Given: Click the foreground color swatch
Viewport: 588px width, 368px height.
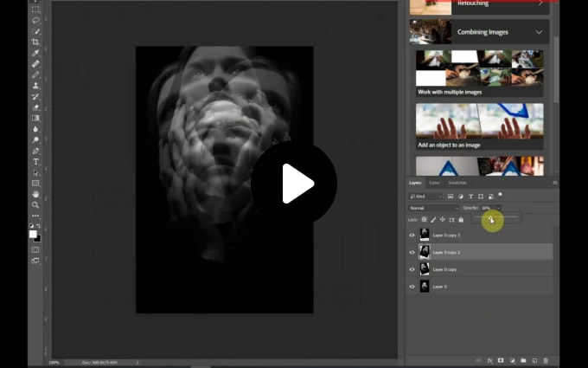Looking at the screenshot, I should point(33,234).
